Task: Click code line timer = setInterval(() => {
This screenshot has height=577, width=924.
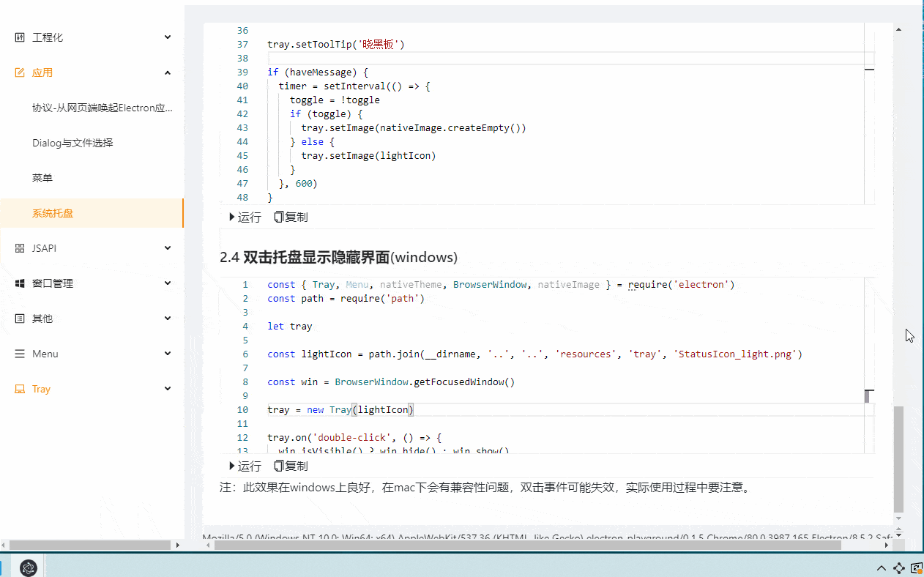Action: point(354,86)
